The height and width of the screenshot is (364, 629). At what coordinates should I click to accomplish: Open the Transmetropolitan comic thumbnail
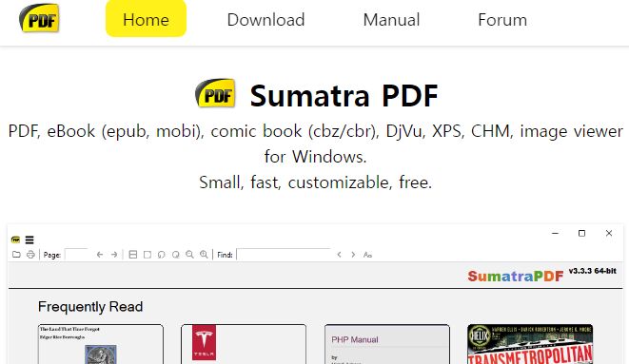pos(530,344)
